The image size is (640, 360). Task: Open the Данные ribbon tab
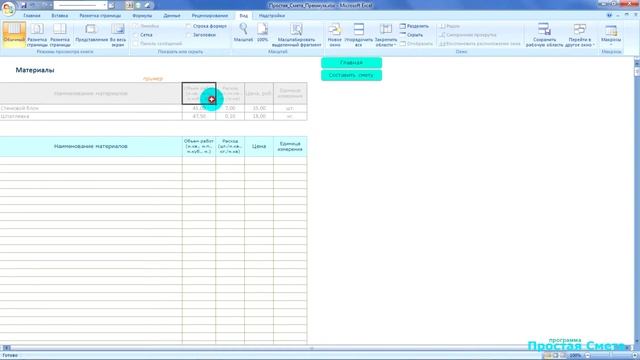point(172,16)
